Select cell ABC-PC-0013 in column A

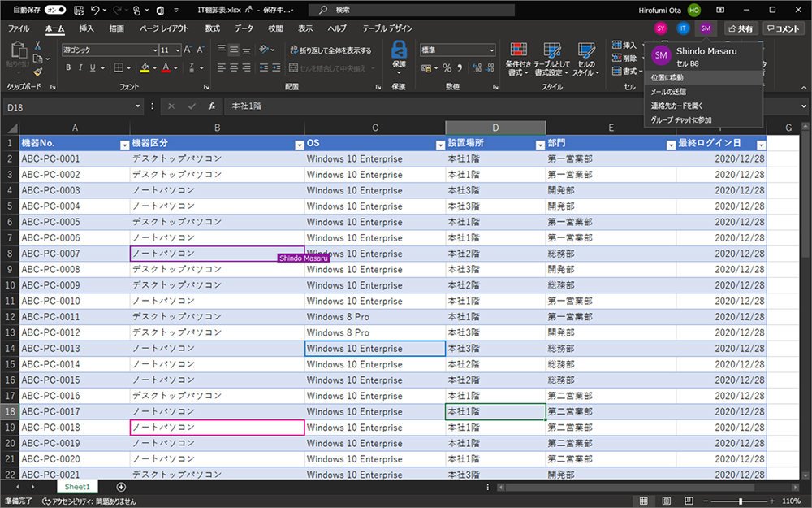(75, 349)
